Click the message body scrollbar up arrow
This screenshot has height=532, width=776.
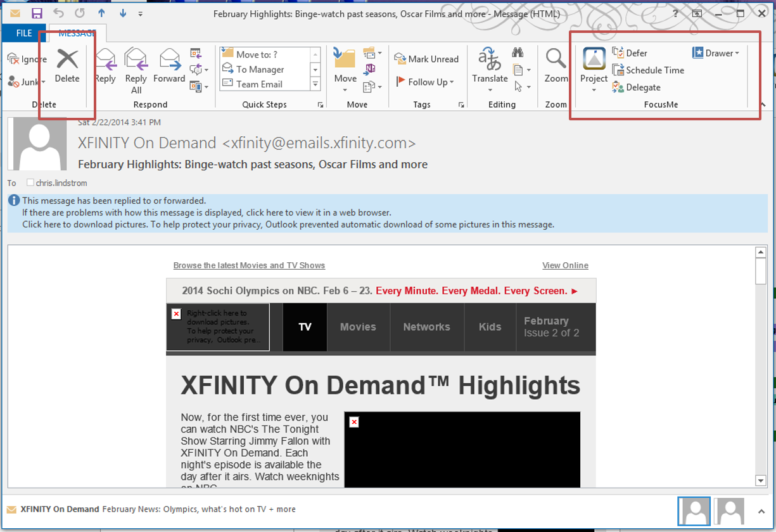tap(761, 253)
